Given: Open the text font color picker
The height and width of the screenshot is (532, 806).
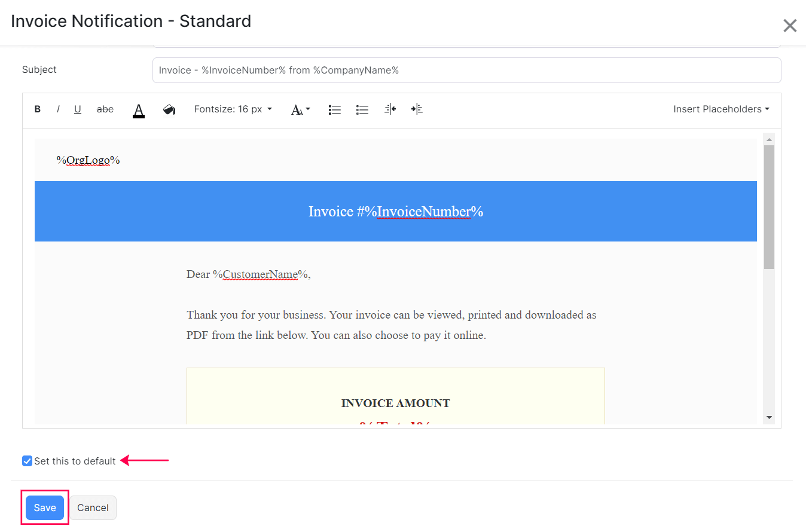Looking at the screenshot, I should coord(139,109).
